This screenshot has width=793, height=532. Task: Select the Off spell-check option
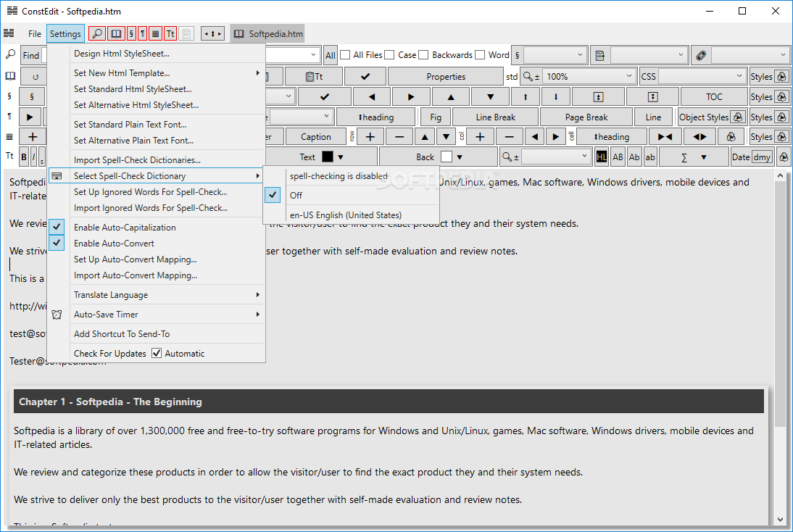[351, 195]
